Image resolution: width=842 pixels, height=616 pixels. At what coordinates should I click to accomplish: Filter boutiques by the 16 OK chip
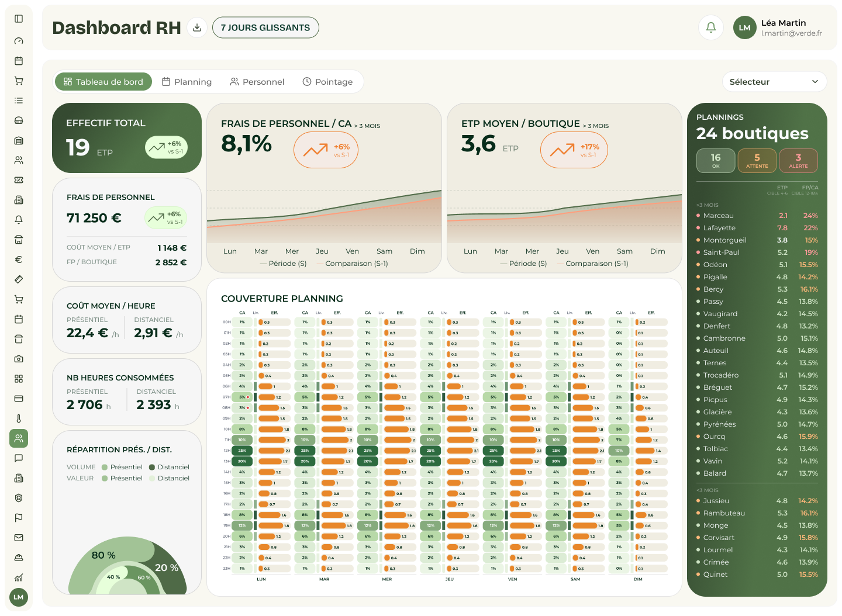click(x=716, y=161)
